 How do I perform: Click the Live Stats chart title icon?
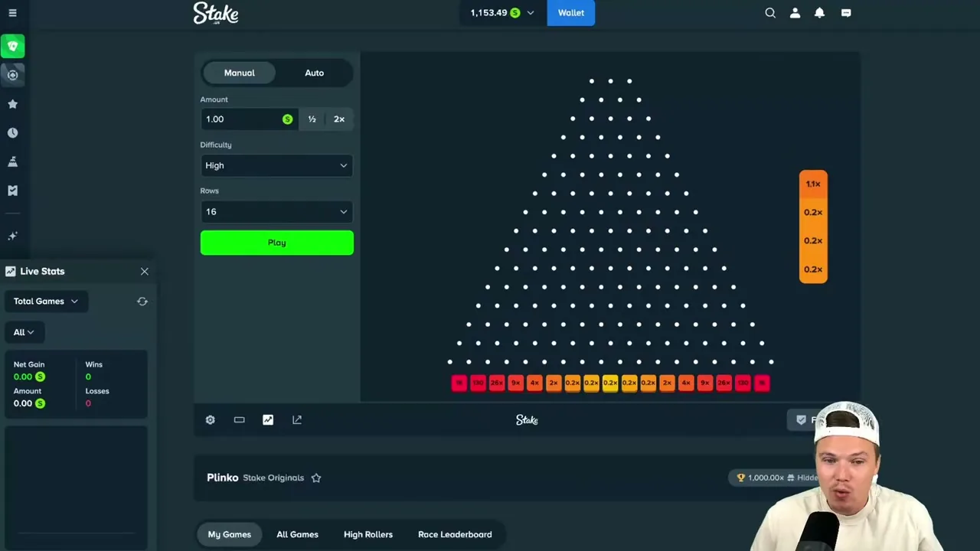pos(11,272)
